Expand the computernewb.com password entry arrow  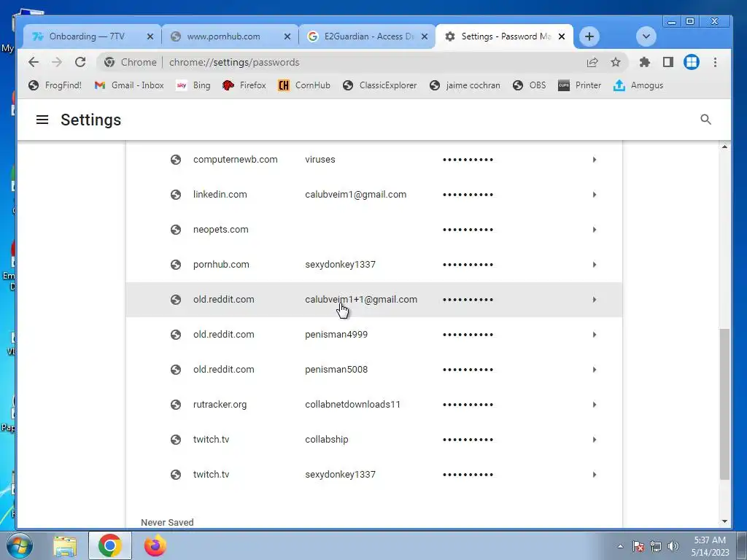[594, 160]
